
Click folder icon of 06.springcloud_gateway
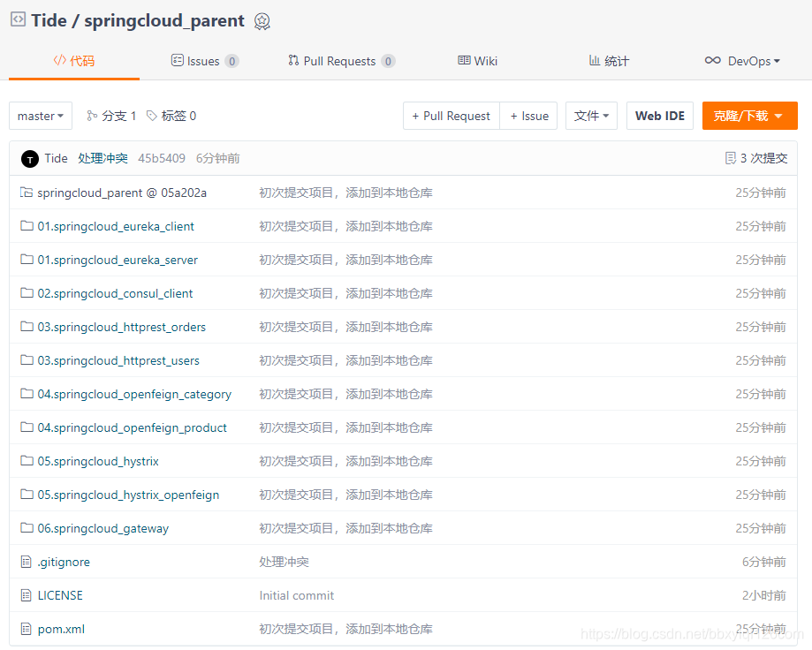tap(27, 528)
